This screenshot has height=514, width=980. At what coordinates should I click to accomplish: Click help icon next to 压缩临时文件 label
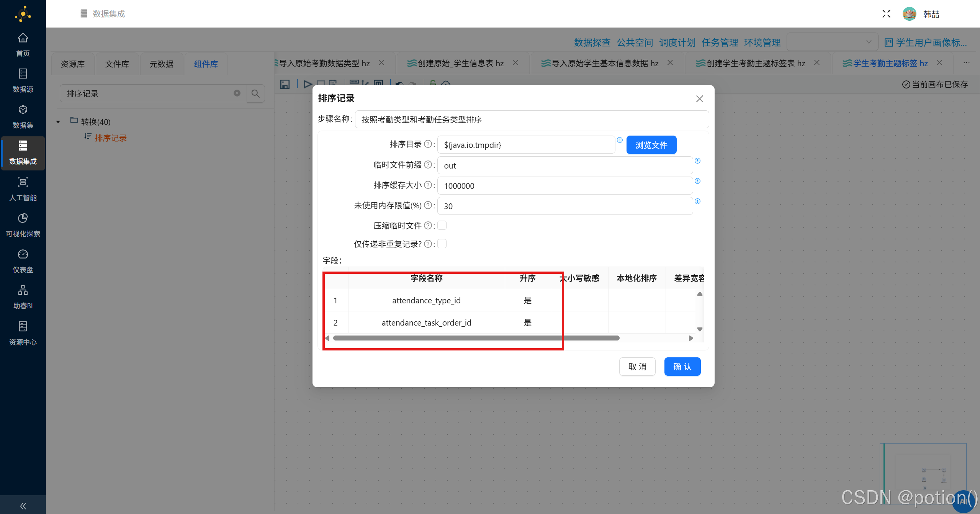(428, 226)
